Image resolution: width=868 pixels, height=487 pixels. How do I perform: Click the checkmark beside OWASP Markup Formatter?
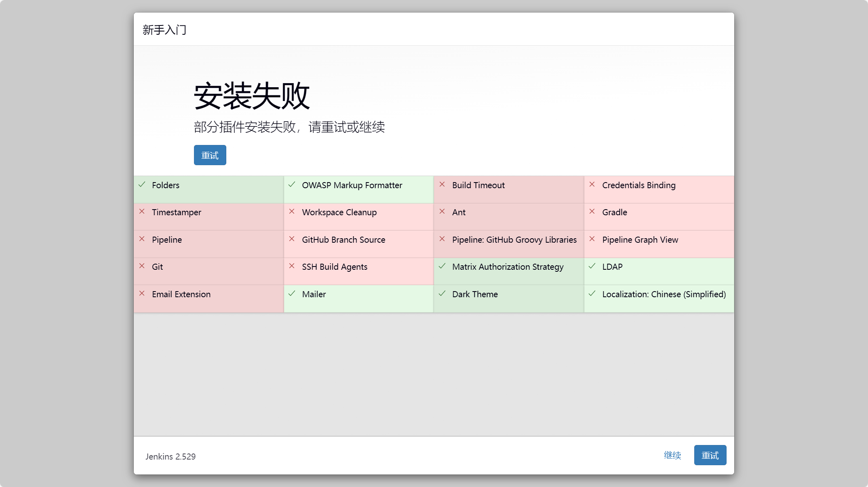tap(292, 185)
